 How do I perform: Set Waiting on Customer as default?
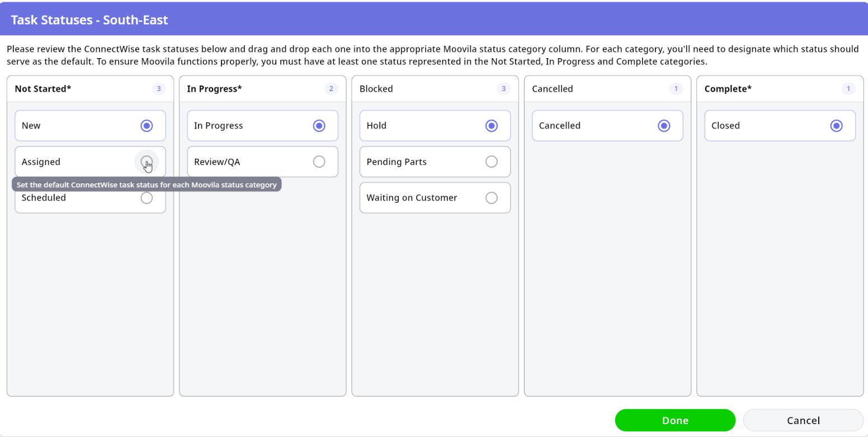[491, 198]
